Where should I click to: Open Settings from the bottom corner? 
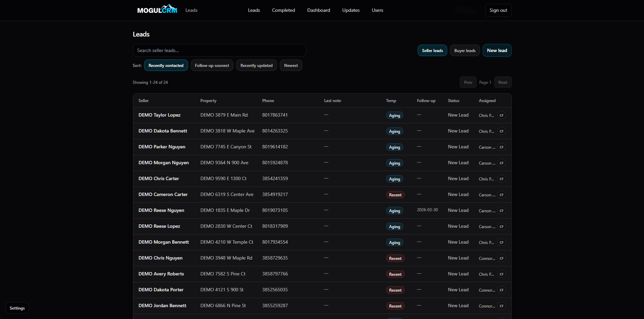pyautogui.click(x=17, y=308)
